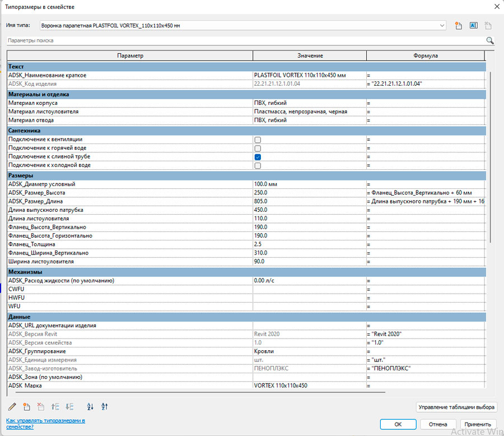504x436 pixels.
Task: Click ADSK_Размер_Длина value 805.0
Action: [x=310, y=201]
